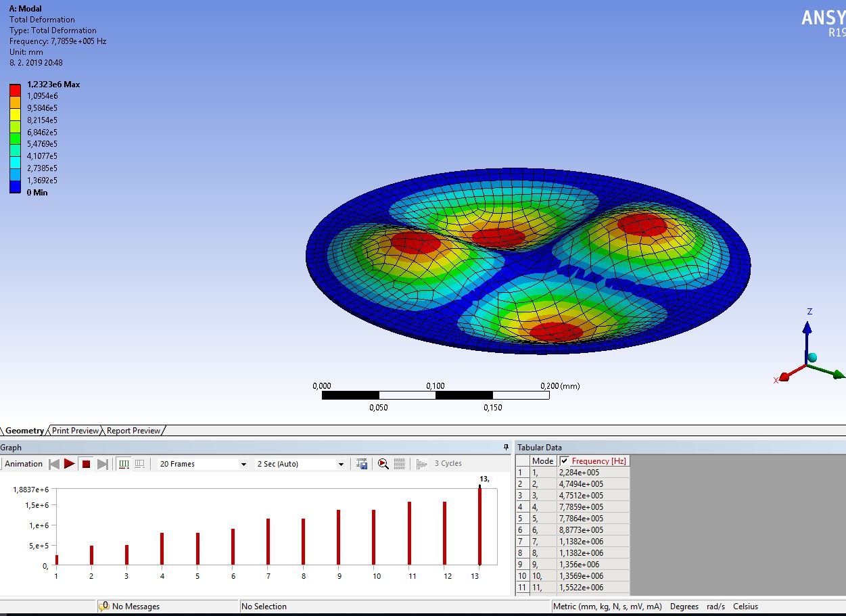846x616 pixels.
Task: Click the red bar for mode 1 in graph
Action: point(56,560)
